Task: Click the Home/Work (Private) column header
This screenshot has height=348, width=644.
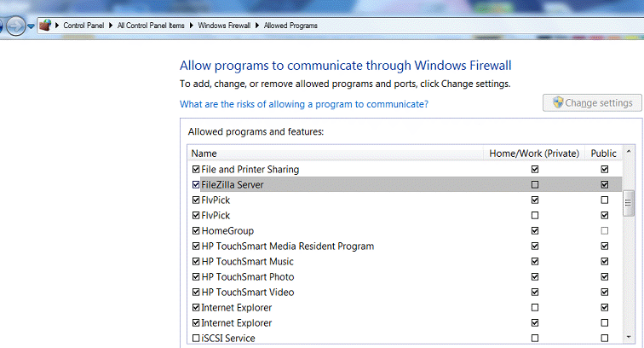Action: (534, 154)
